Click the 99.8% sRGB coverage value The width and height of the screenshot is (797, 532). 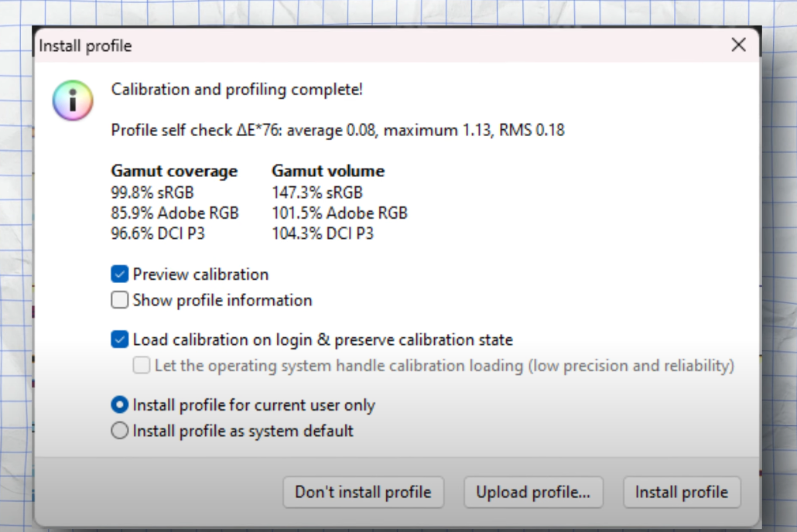pyautogui.click(x=152, y=193)
